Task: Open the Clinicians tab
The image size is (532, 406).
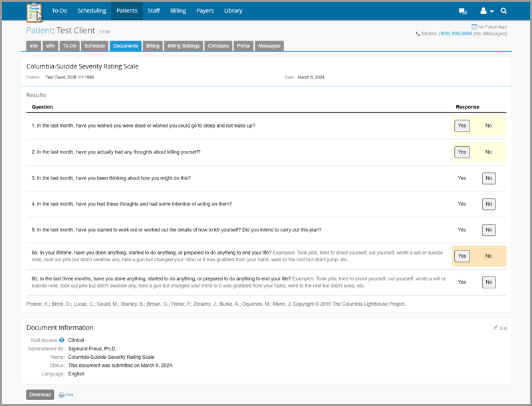Action: [218, 46]
